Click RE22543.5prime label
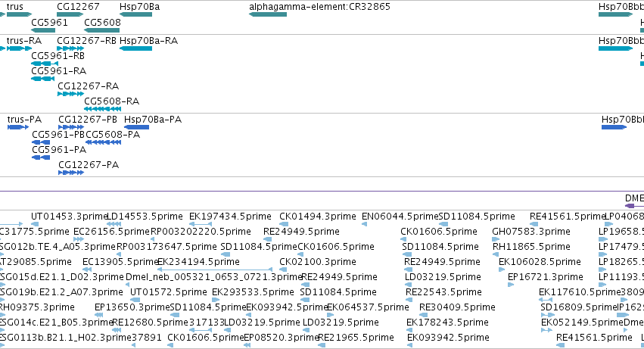The height and width of the screenshot is (349, 644). pyautogui.click(x=443, y=292)
